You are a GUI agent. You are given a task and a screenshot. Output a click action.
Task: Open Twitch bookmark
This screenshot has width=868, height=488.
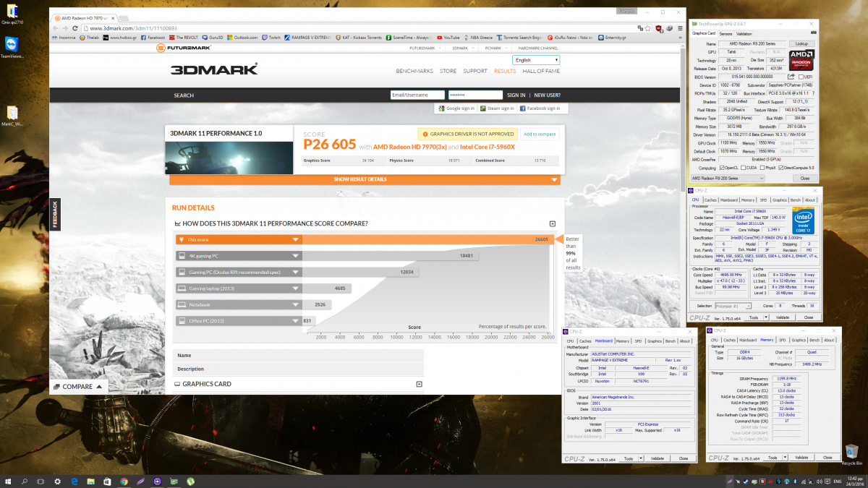coord(271,37)
